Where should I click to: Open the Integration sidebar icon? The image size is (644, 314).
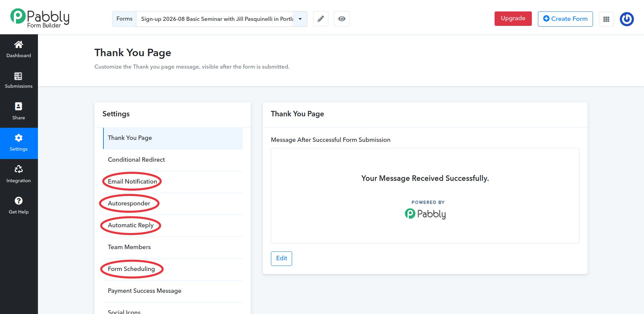coord(18,169)
